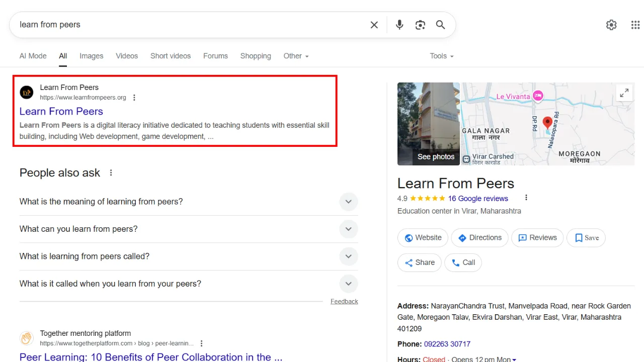Click the 'Education center in Virar, Maharashtra' text
644x362 pixels.
[x=459, y=211]
